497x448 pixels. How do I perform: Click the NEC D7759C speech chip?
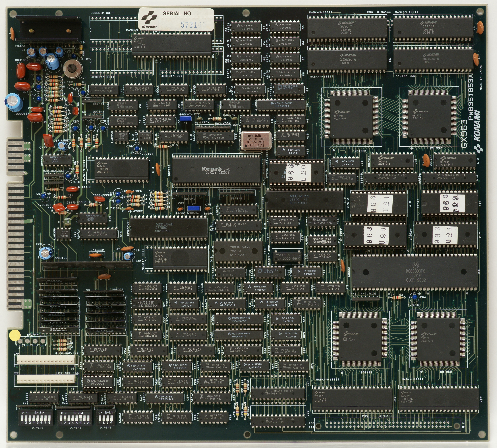click(168, 228)
